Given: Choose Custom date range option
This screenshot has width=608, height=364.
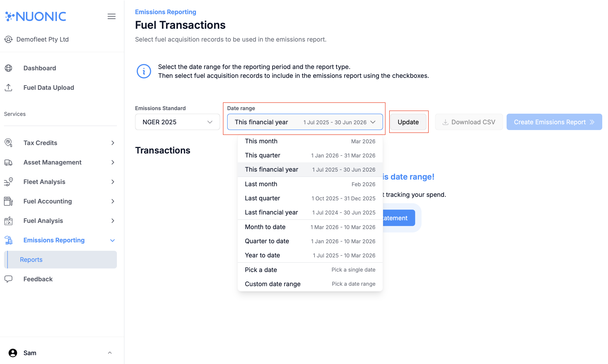Looking at the screenshot, I should click(x=310, y=284).
